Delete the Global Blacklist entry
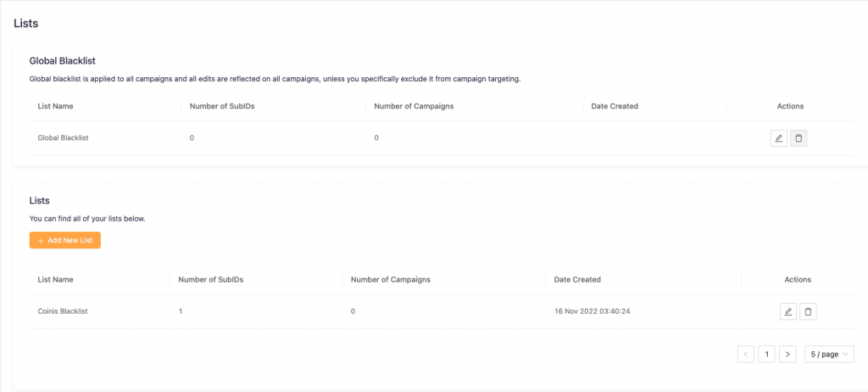 coord(798,138)
